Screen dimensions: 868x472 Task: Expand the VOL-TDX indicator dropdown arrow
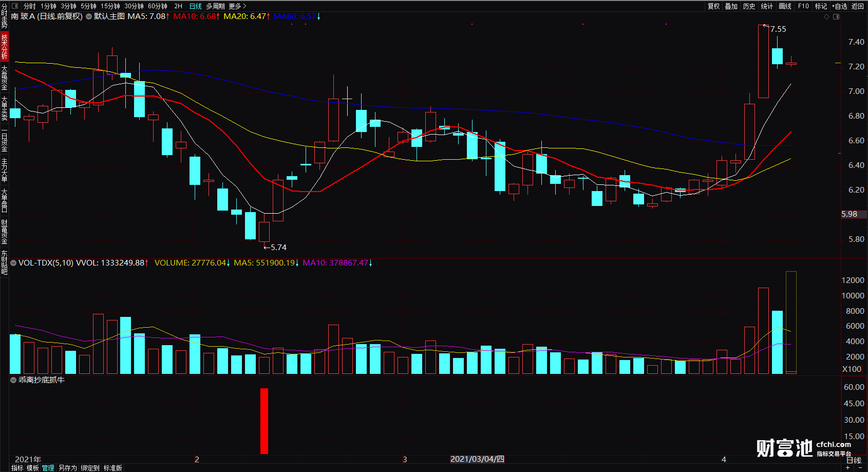click(x=13, y=263)
